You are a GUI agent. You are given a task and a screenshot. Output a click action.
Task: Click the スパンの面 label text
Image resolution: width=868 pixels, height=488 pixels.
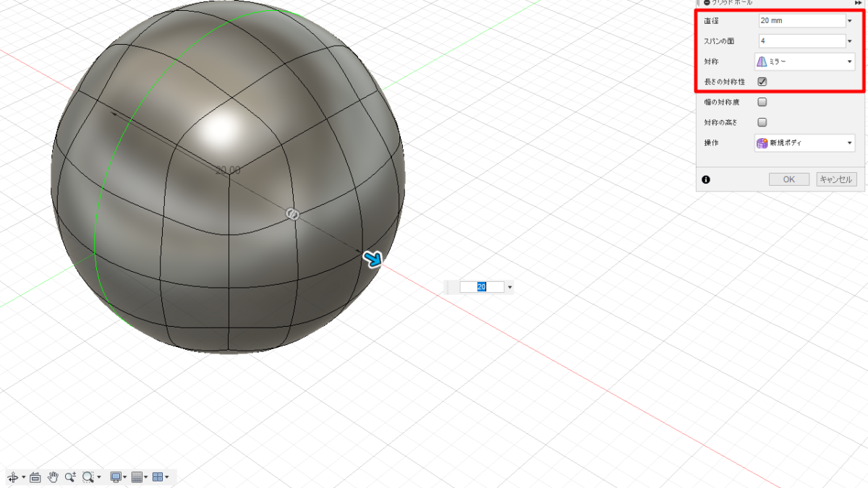(719, 41)
